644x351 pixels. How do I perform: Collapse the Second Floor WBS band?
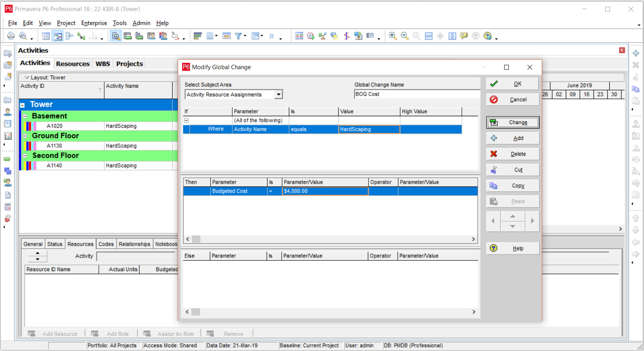click(25, 156)
